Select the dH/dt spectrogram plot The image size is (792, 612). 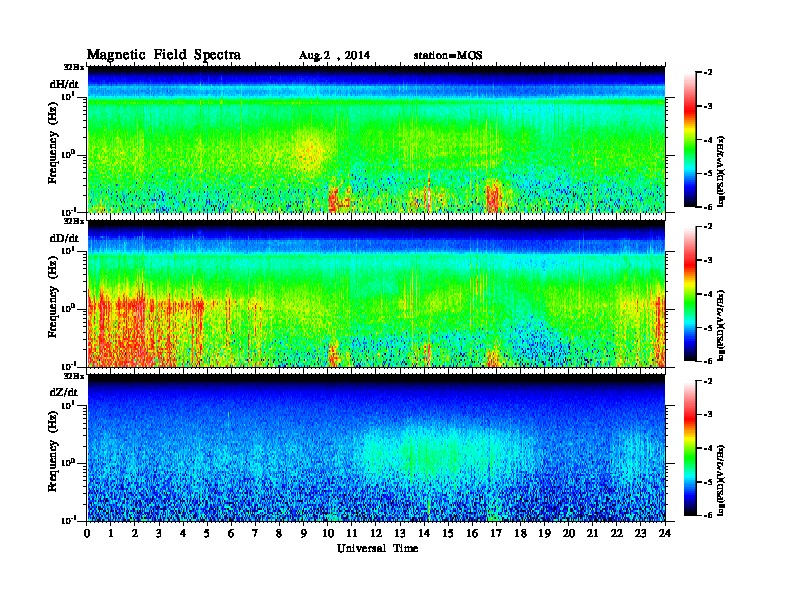click(x=377, y=139)
